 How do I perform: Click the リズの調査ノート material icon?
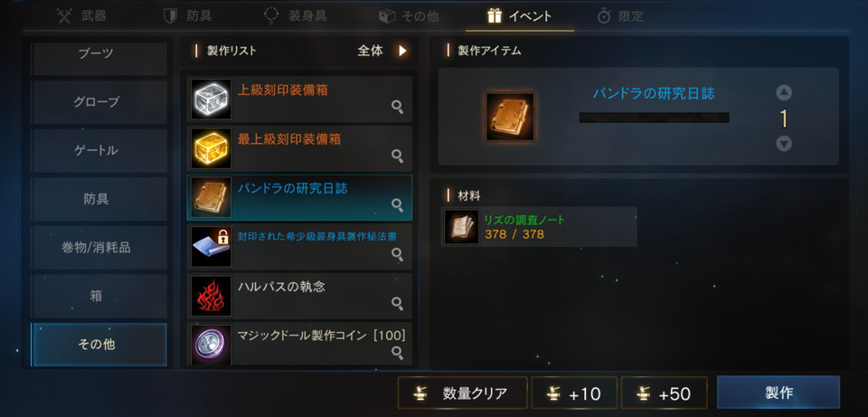point(461,226)
